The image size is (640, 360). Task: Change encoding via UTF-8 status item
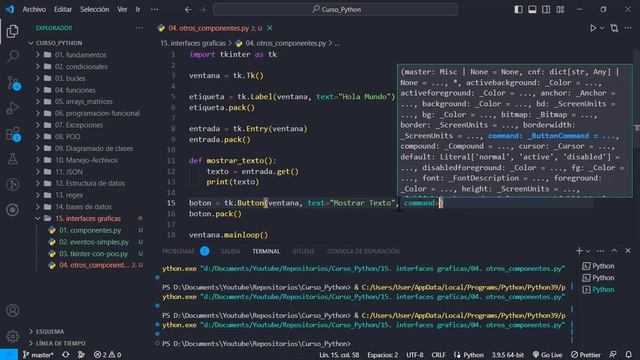(414, 355)
